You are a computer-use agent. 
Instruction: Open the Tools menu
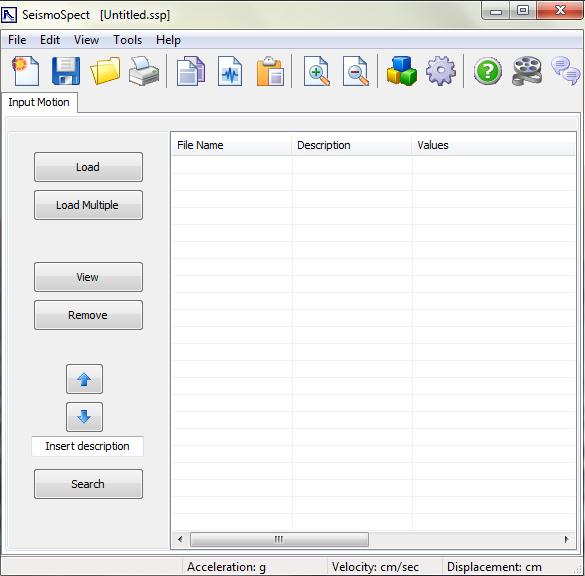click(x=128, y=40)
